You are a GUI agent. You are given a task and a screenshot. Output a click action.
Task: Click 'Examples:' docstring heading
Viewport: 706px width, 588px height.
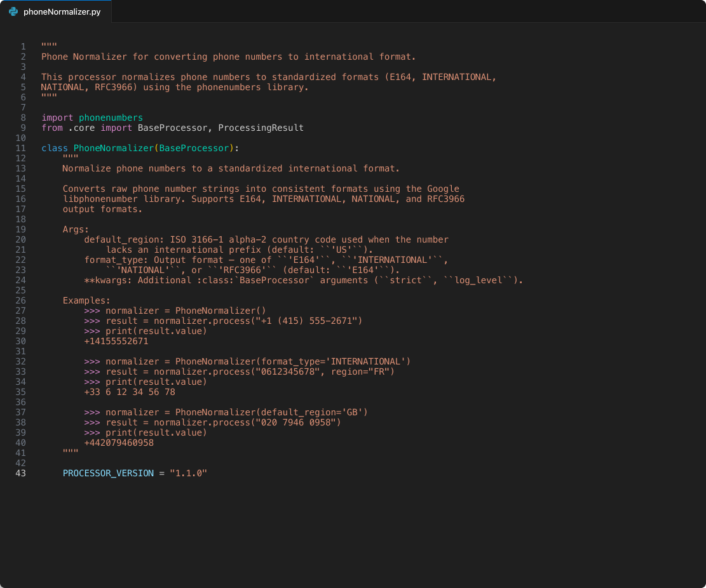(86, 300)
